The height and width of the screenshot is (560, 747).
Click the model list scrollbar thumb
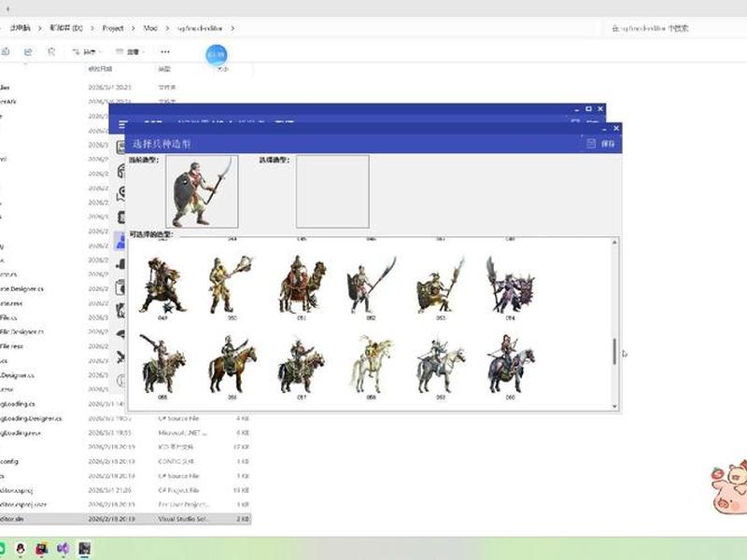(x=614, y=352)
